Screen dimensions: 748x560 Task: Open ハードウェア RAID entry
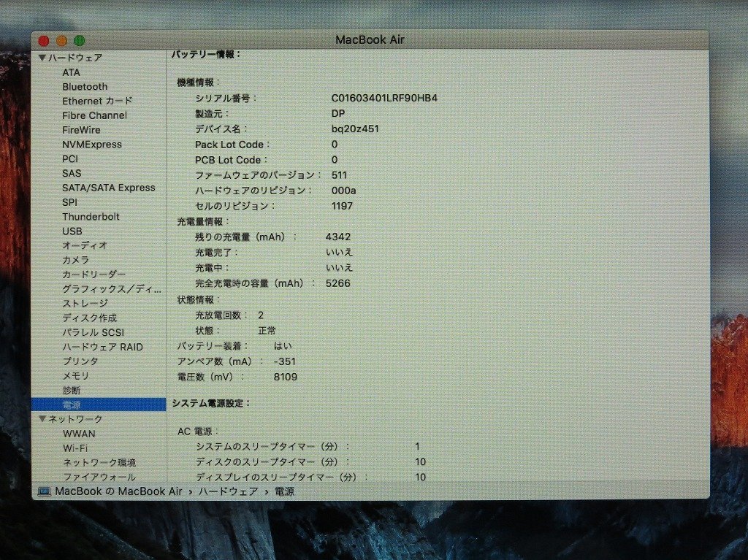coord(102,347)
